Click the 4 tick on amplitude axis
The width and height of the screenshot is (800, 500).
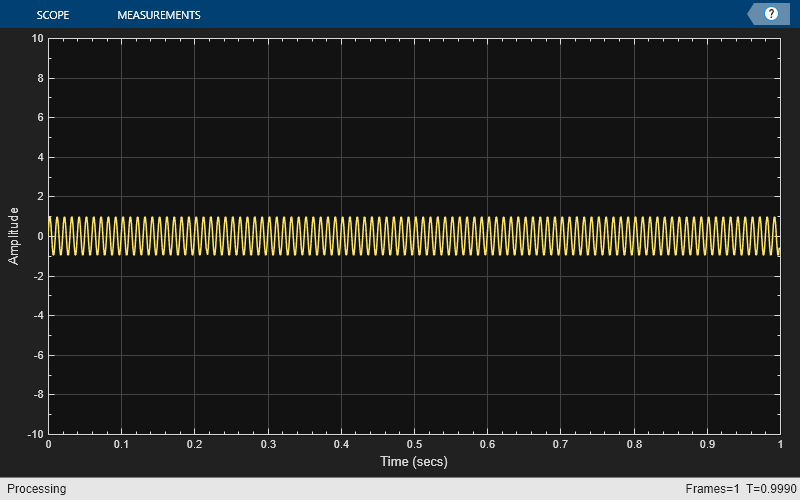tap(40, 157)
